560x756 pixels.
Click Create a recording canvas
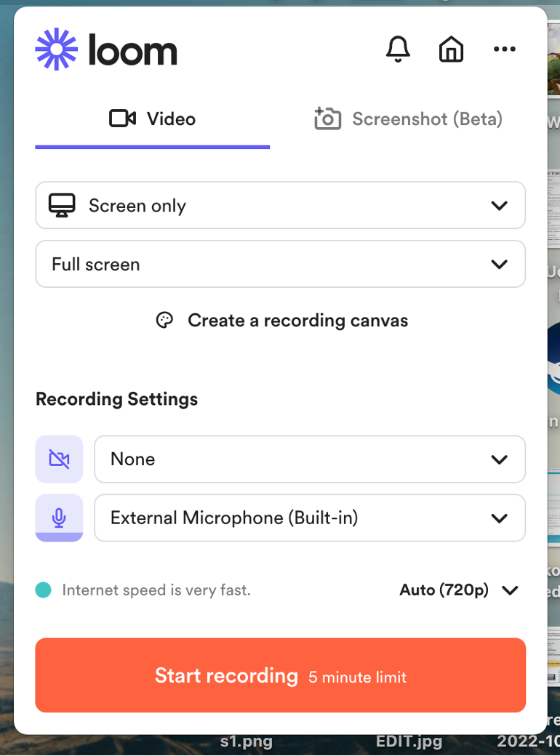point(298,320)
